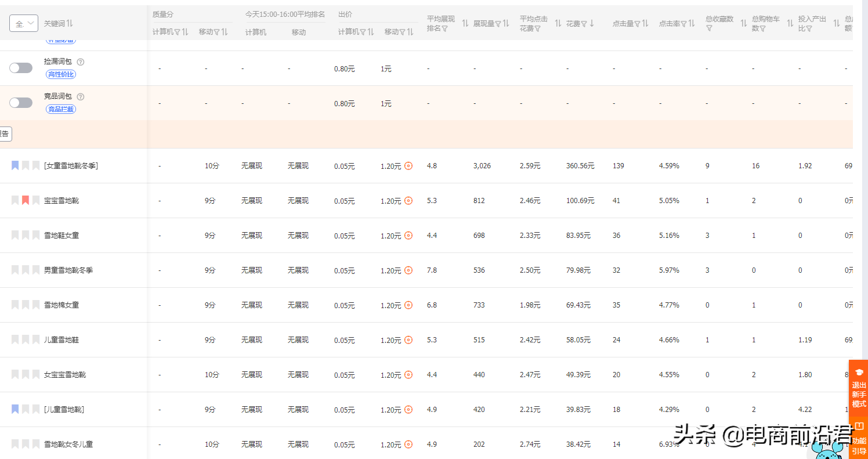Open filter for 花费 column

point(584,24)
